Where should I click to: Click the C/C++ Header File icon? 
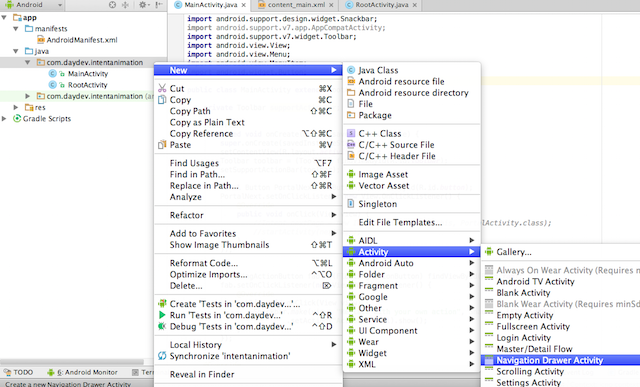point(351,156)
